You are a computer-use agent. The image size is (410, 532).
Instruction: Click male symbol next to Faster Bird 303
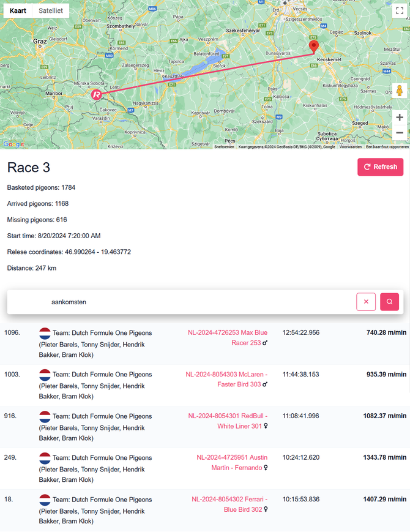coord(265,384)
